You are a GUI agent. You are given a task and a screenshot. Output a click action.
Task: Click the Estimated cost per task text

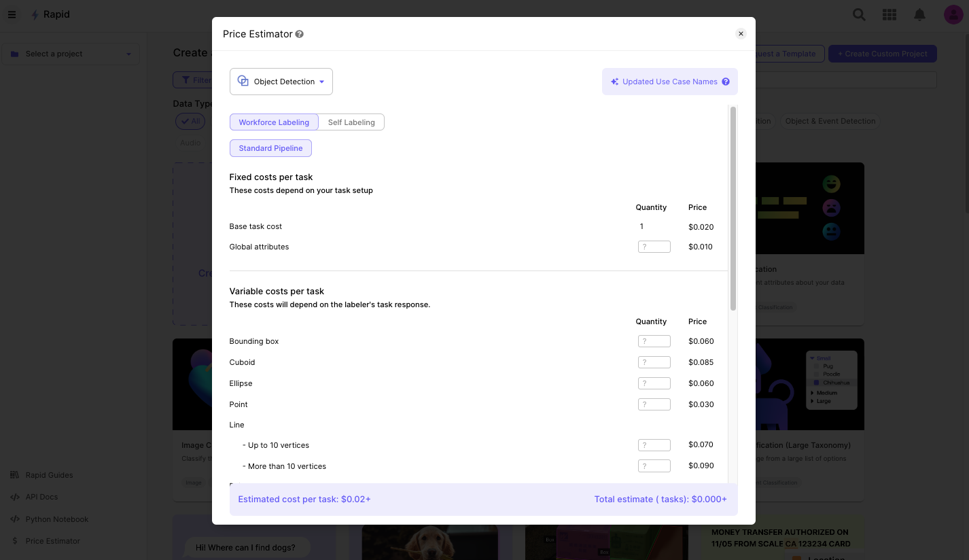[304, 499]
